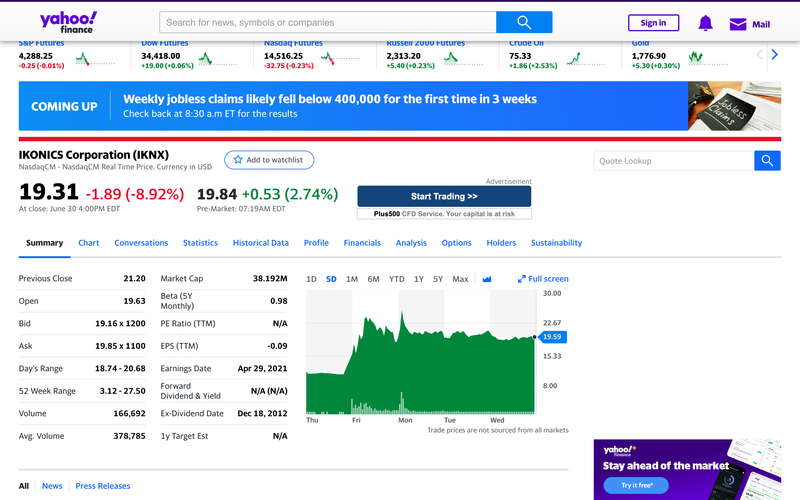Focus the Quote Lookup field
This screenshot has height=500, width=800.
[673, 161]
